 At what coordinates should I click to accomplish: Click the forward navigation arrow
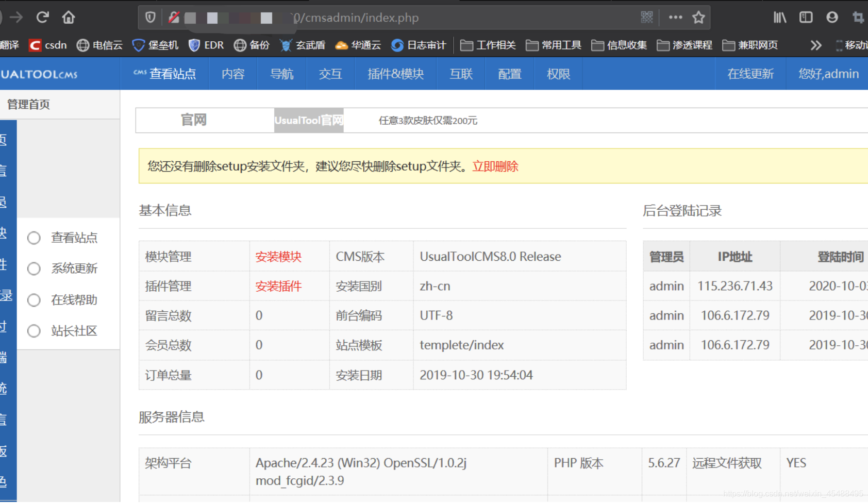pos(16,18)
